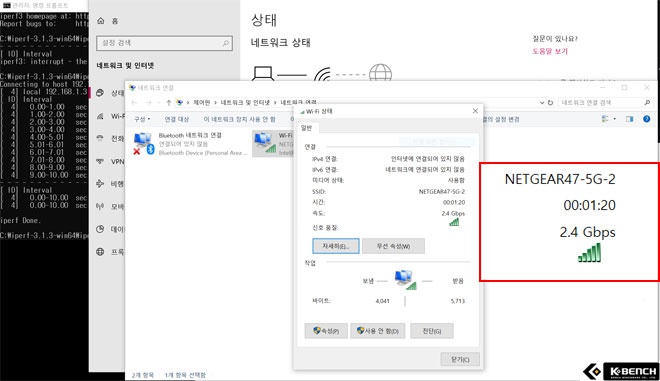This screenshot has height=381, width=660.
Task: Click Details button in Wi-Fi Status
Action: [336, 246]
